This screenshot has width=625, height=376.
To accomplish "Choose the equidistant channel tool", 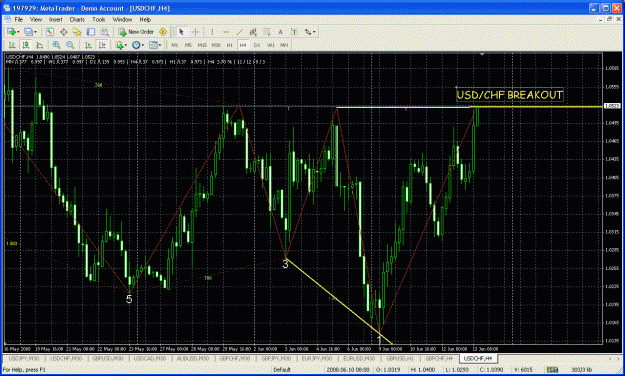I will point(253,32).
